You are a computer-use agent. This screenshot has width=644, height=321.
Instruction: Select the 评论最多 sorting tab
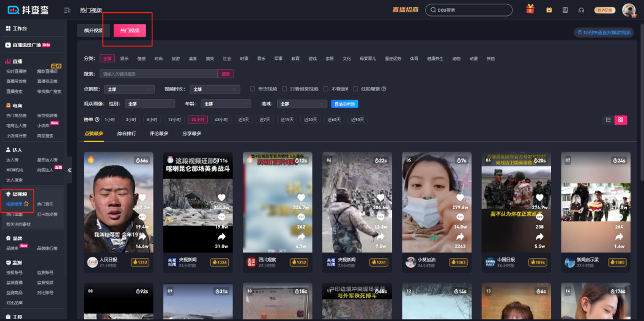159,133
